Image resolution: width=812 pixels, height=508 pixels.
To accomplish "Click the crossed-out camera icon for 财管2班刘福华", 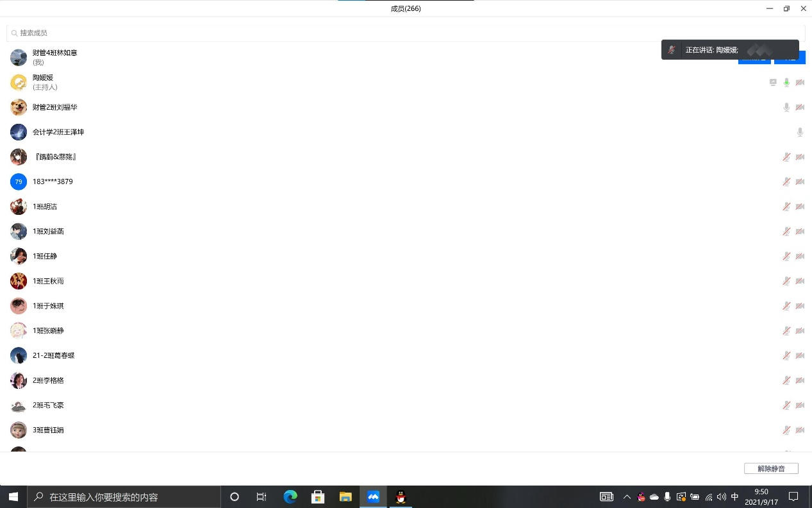I will coord(800,107).
